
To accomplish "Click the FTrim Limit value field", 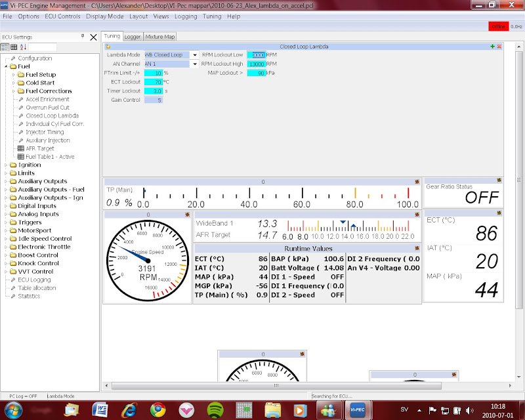I will pos(154,73).
